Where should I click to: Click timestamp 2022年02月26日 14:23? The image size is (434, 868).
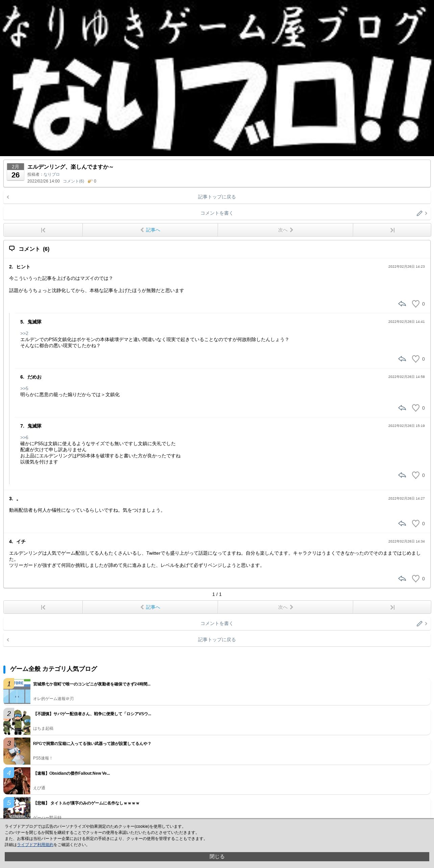pos(406,267)
